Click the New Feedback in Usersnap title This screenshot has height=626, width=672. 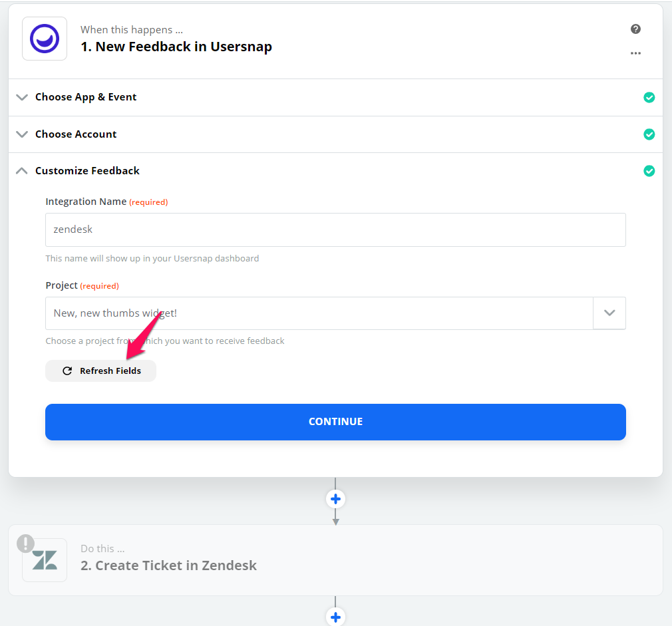tap(176, 47)
